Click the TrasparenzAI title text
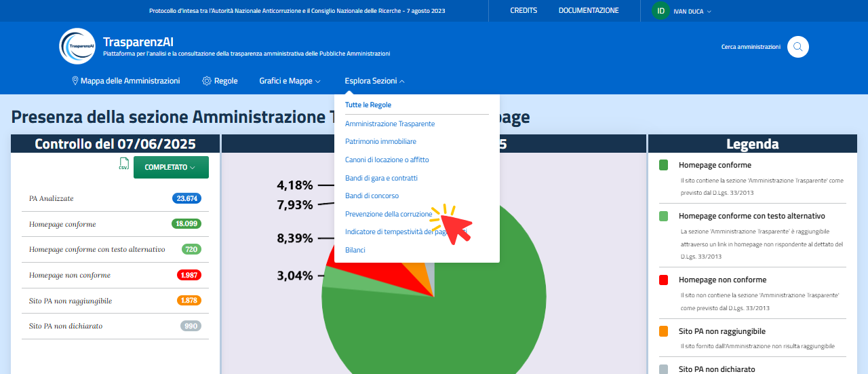The image size is (868, 374). click(138, 41)
